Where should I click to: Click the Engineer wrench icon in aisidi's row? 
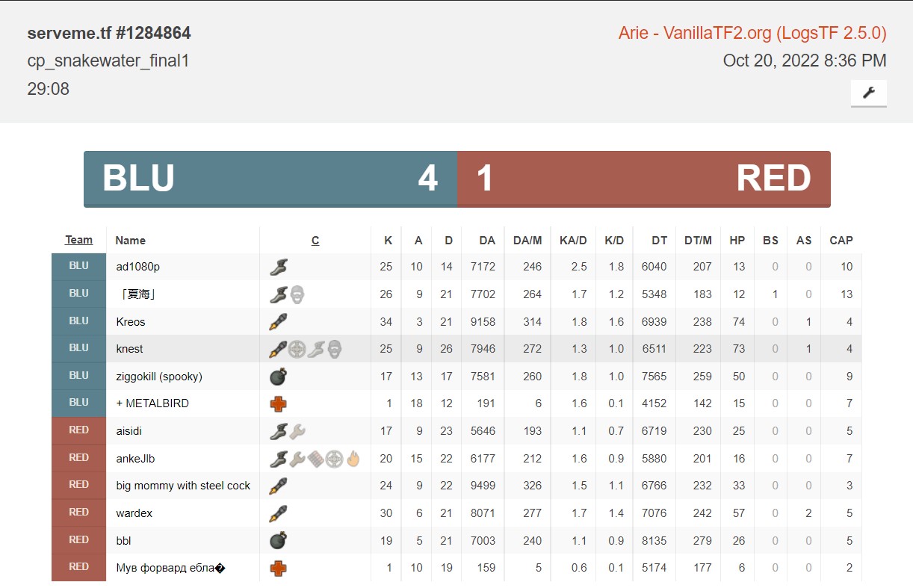click(x=297, y=430)
